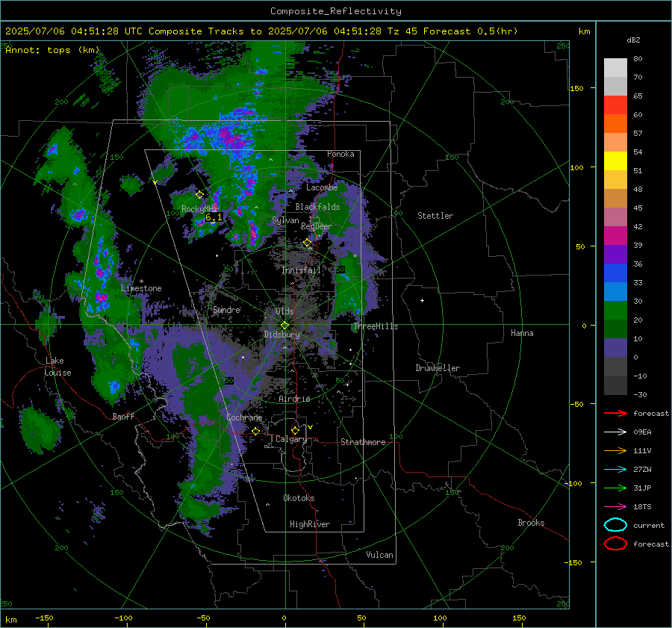
Task: Select the green 31JP arrow legend entry
Action: [x=615, y=488]
